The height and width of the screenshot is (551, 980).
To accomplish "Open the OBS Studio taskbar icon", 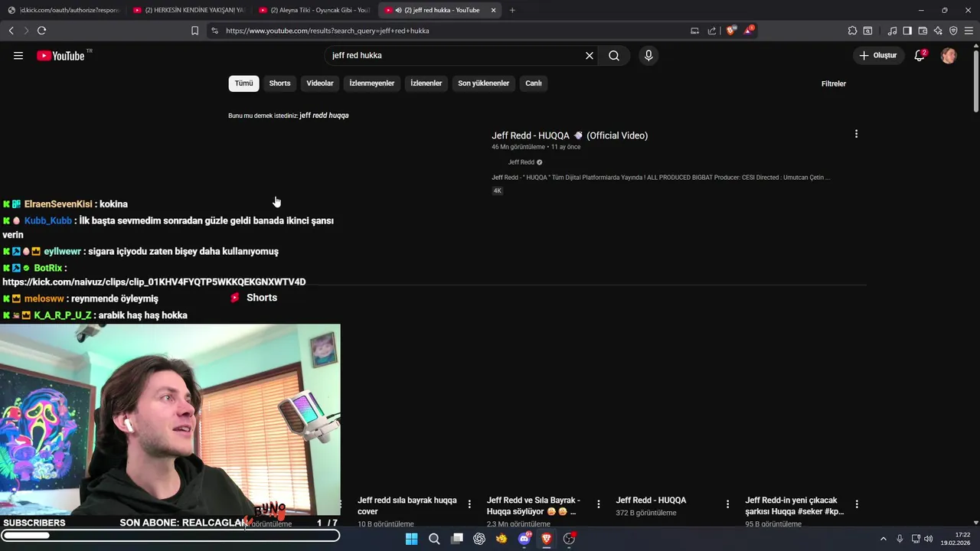I will 569,539.
